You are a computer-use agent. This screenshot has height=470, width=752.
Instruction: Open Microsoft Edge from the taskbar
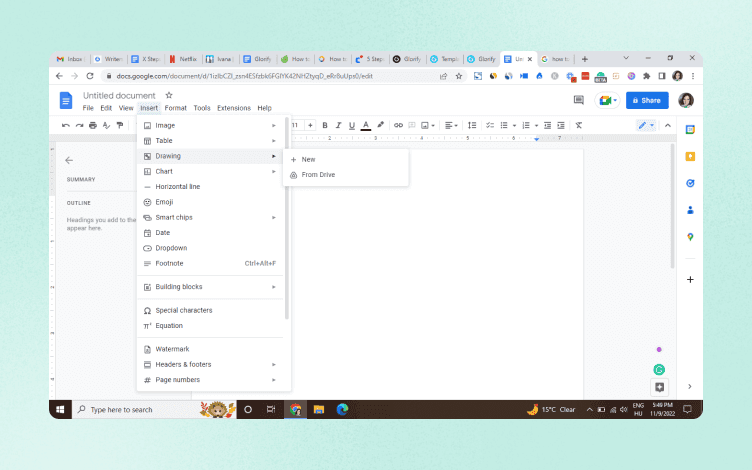pos(342,410)
